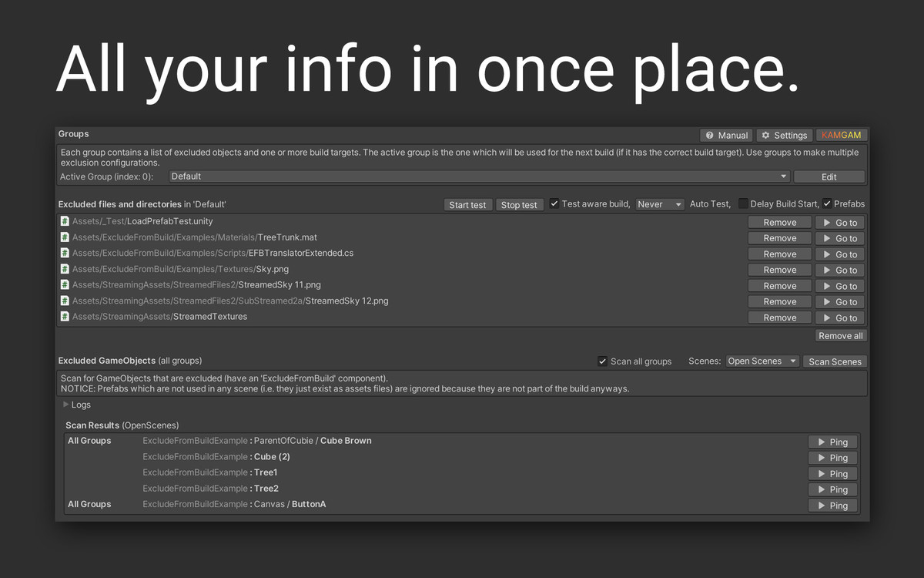Click the KAMGAM logo button
This screenshot has height=578, width=924.
(841, 135)
